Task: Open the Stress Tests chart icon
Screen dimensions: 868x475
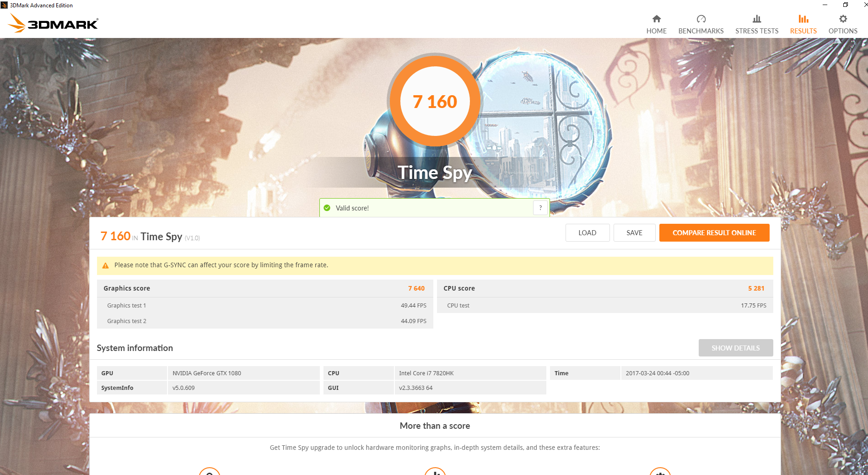Action: click(757, 19)
